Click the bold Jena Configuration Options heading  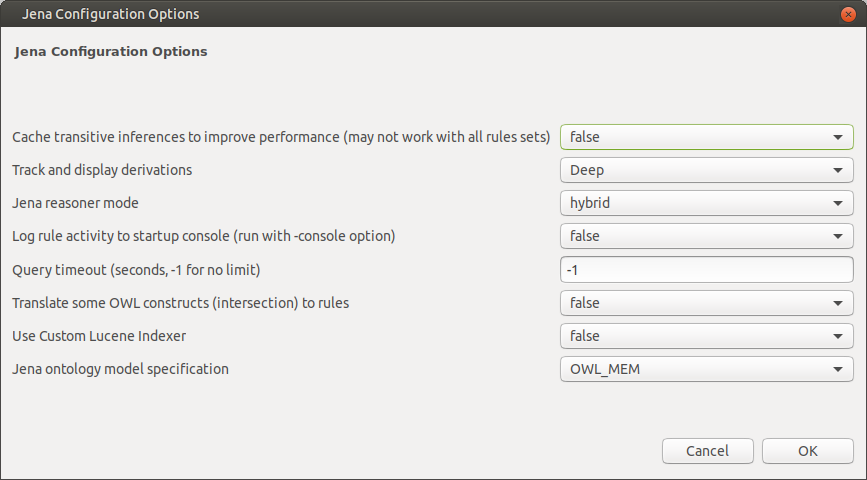tap(111, 51)
